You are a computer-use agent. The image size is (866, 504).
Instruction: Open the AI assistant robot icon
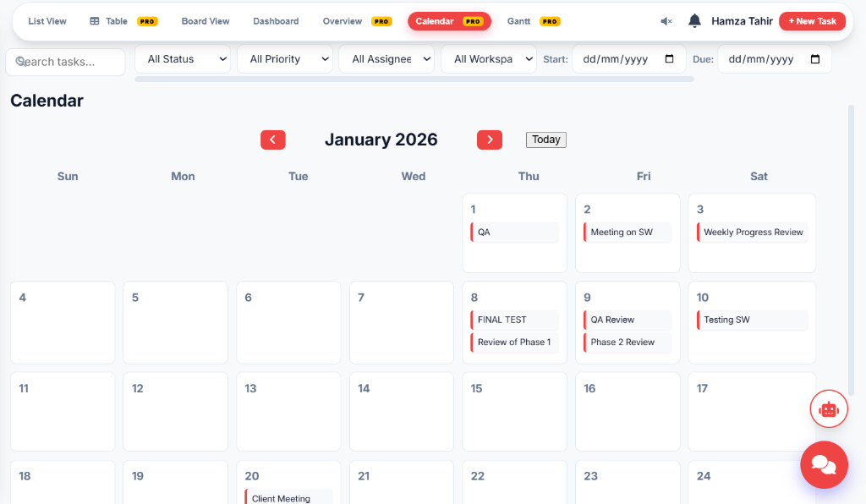(829, 408)
